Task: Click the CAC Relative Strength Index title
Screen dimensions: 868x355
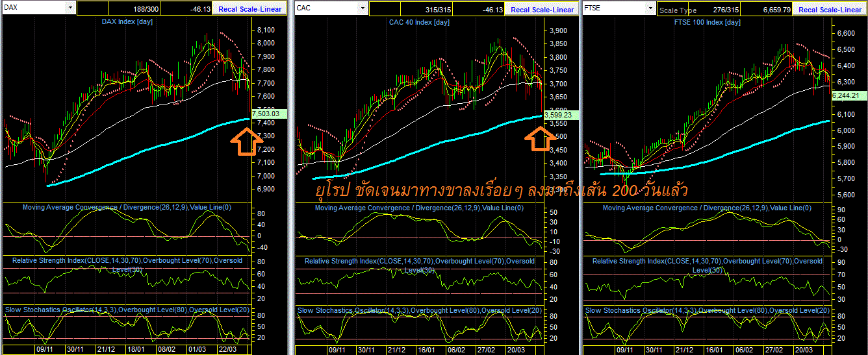Action: tap(419, 265)
